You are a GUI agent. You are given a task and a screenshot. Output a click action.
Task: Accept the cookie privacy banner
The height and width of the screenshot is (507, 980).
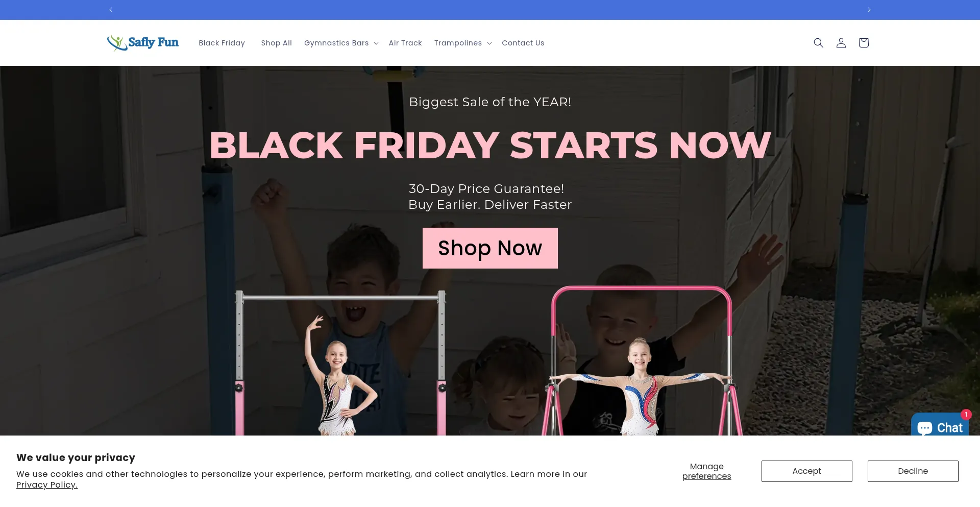click(x=806, y=471)
